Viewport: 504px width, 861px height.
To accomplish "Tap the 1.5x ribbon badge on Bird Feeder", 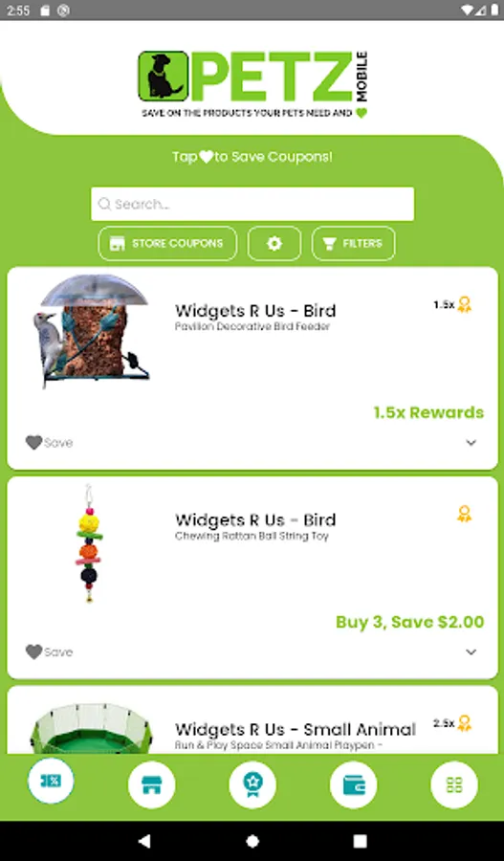I will [x=452, y=305].
